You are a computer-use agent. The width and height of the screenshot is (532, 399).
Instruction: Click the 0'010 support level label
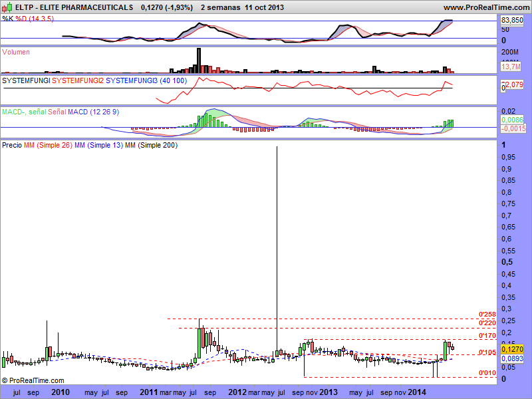(487, 373)
